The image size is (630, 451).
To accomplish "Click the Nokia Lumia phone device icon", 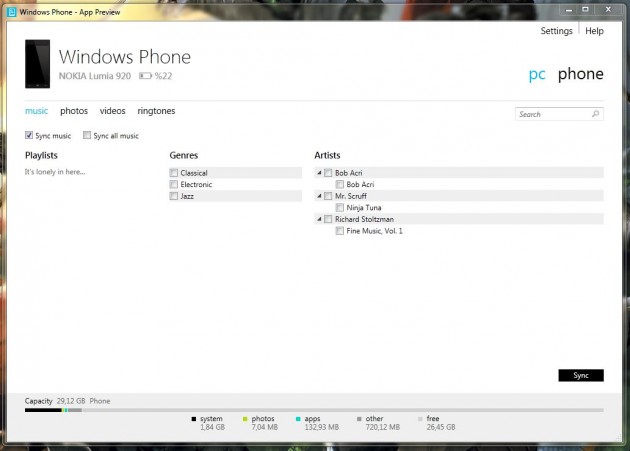I will point(37,64).
